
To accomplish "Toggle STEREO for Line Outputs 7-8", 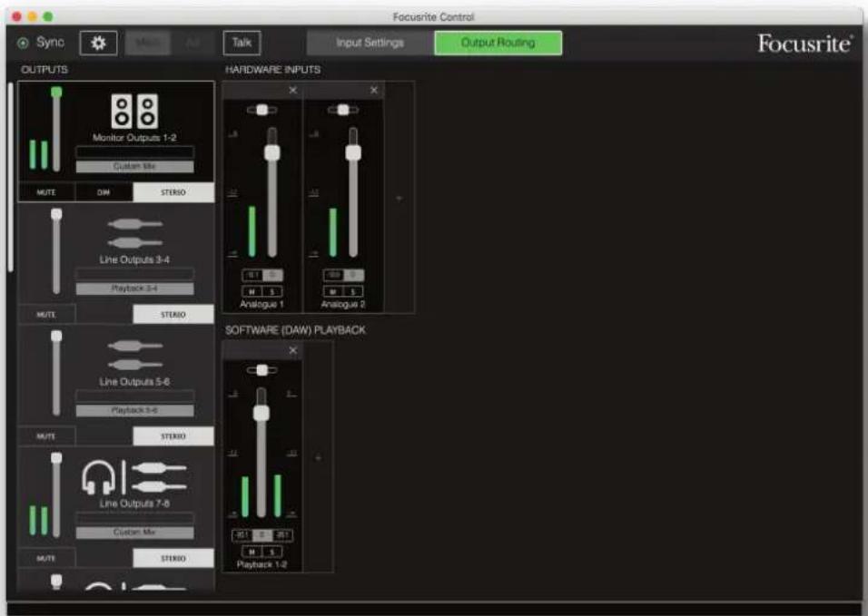I will (x=173, y=559).
